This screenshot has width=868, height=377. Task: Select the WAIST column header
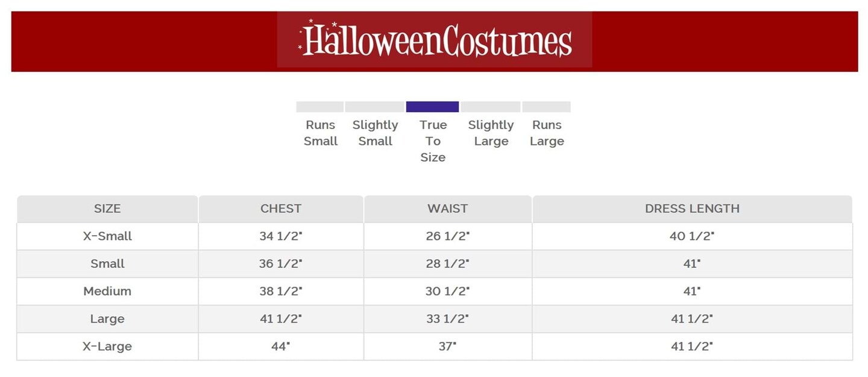click(x=447, y=209)
